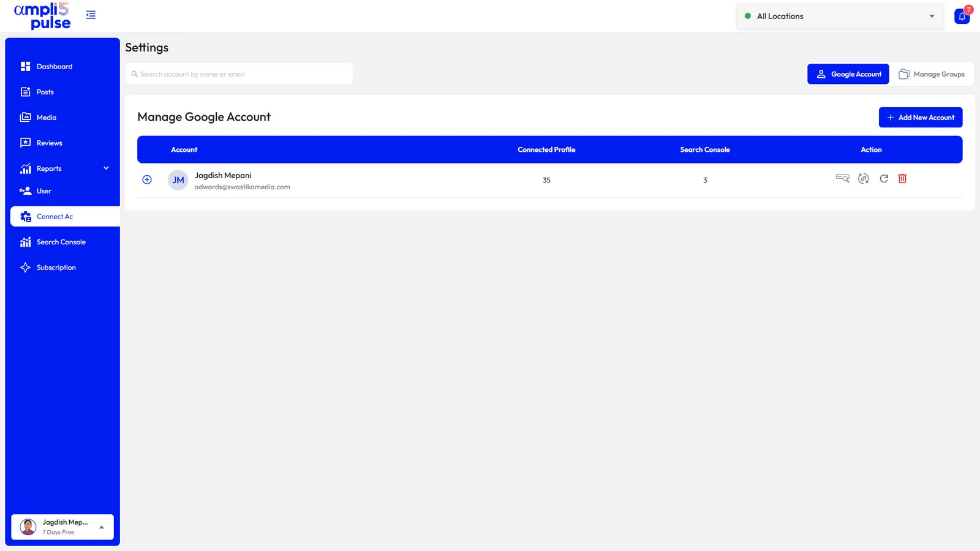Click the search-console lookup action icon

coord(843,178)
